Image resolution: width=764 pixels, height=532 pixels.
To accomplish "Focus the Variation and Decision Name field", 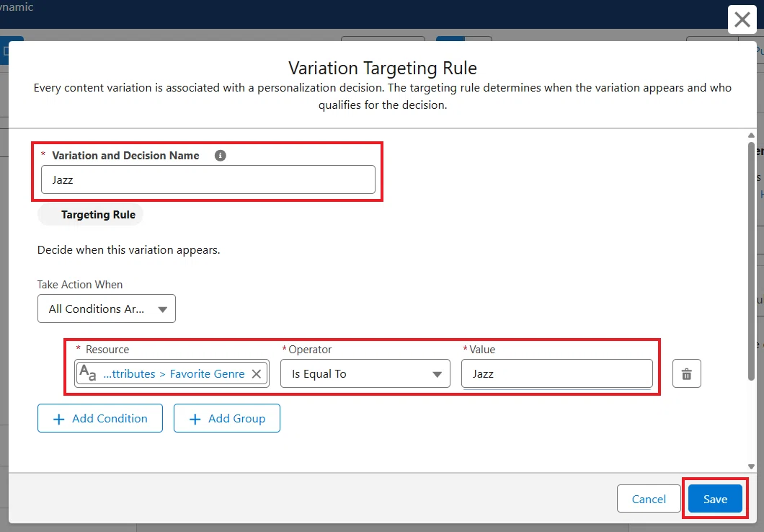I will click(x=208, y=179).
